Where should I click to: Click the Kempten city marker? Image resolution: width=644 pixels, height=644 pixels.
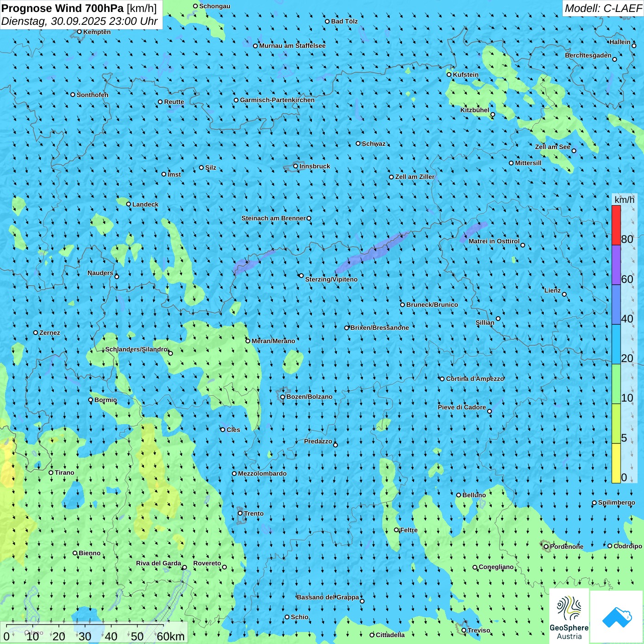tap(80, 32)
